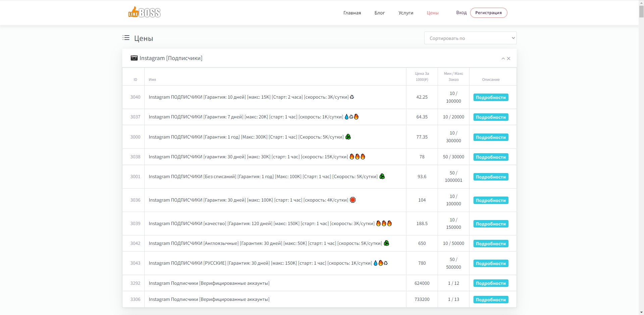Click the camera icon next to Instagram [Подписчики]
Viewport: 644px width, 315px height.
click(134, 58)
